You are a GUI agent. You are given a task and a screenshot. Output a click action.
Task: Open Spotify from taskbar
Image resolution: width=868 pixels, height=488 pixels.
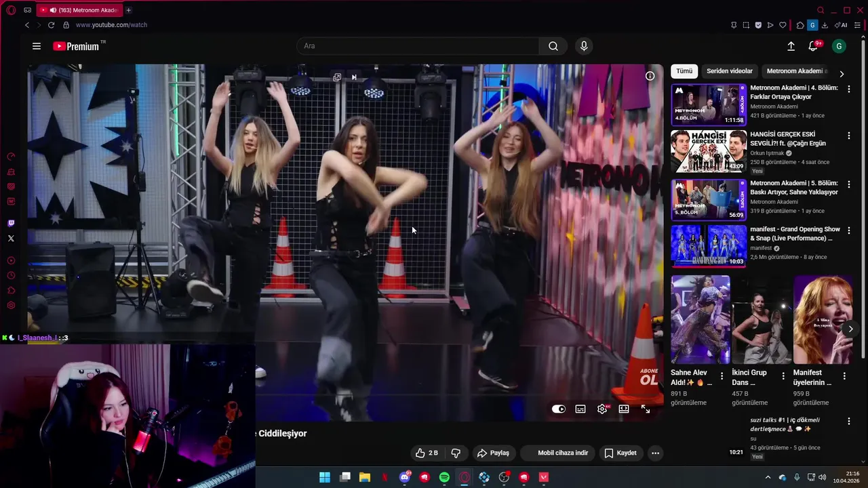(444, 477)
